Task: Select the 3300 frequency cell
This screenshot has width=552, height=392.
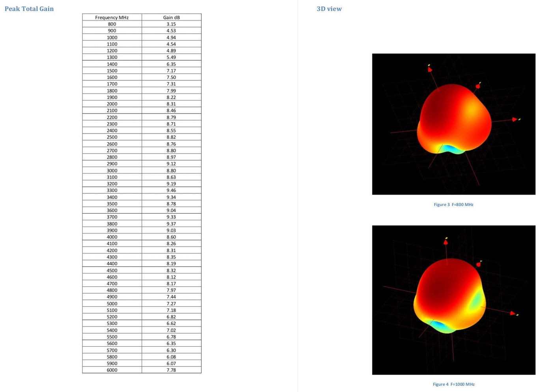Action: tap(112, 190)
